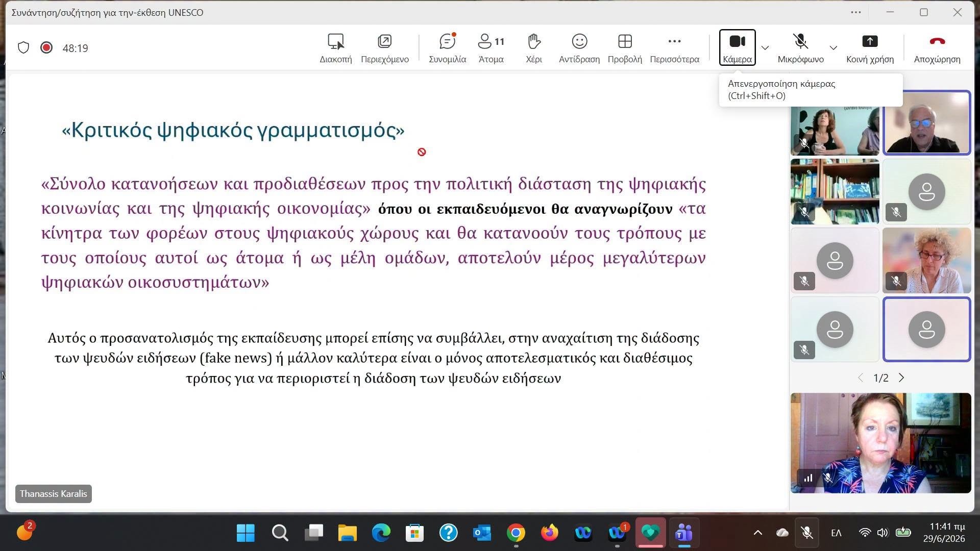Click the recording indicator icon
Screen dimensions: 980x551
(46, 47)
